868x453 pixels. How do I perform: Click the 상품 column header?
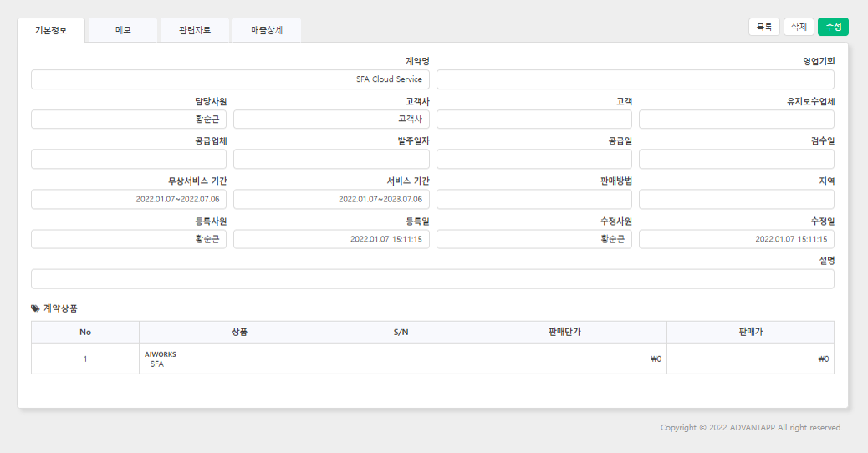pos(240,332)
